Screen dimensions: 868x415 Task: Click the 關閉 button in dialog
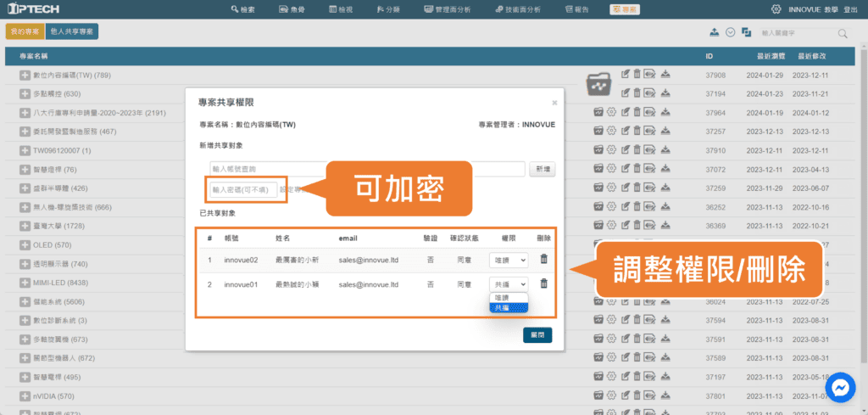tap(537, 334)
